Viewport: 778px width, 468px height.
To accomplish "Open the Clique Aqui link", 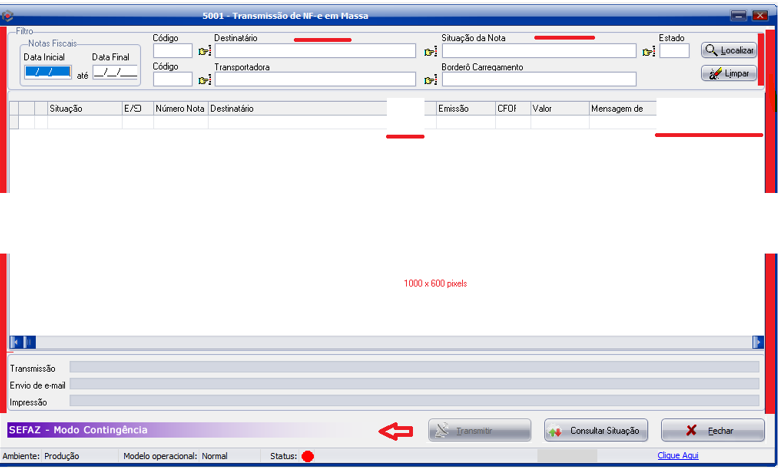I will click(678, 456).
